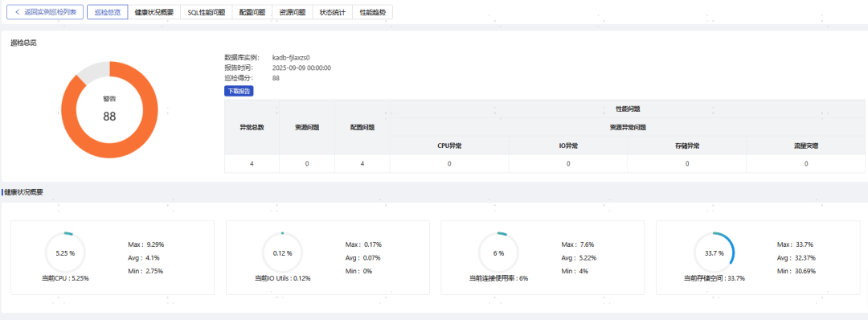Click the 下载报告 button

(240, 91)
